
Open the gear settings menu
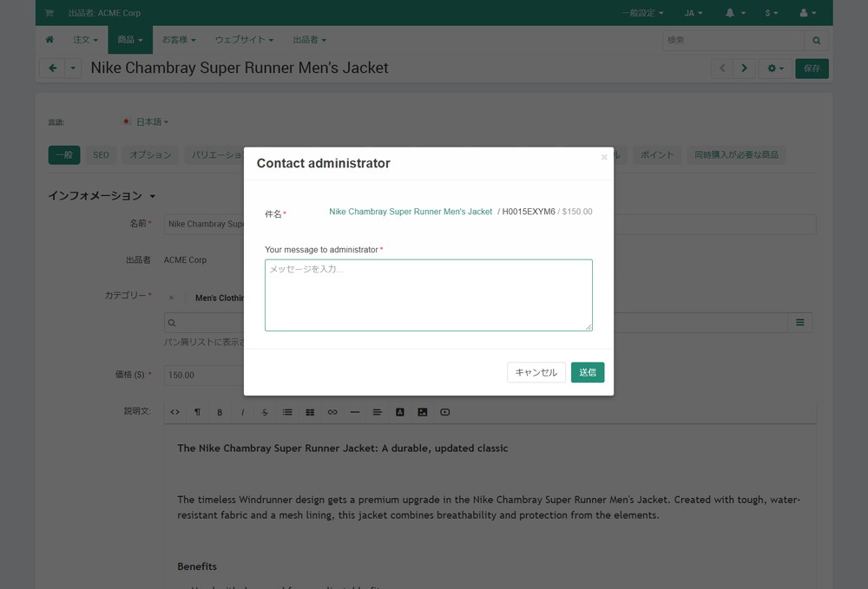[x=775, y=68]
